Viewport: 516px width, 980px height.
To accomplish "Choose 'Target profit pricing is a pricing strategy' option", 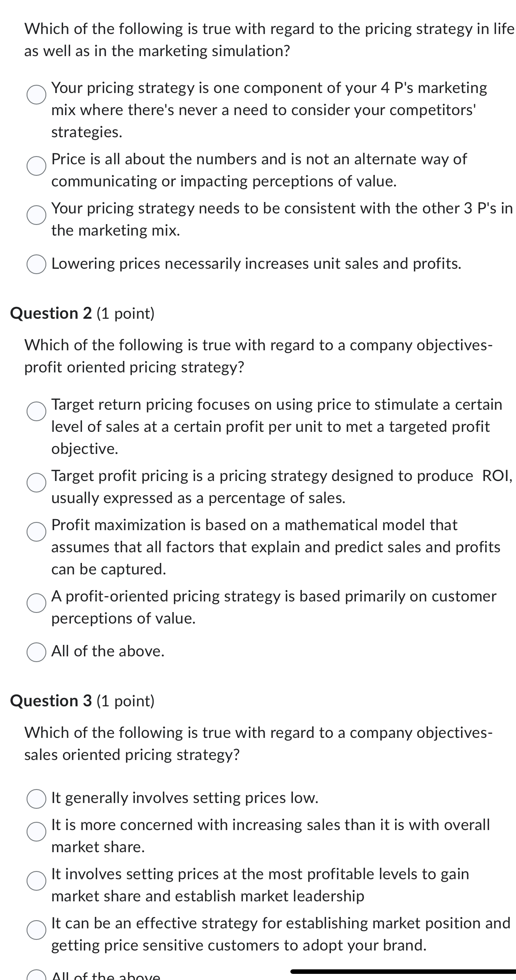I will coord(36,482).
